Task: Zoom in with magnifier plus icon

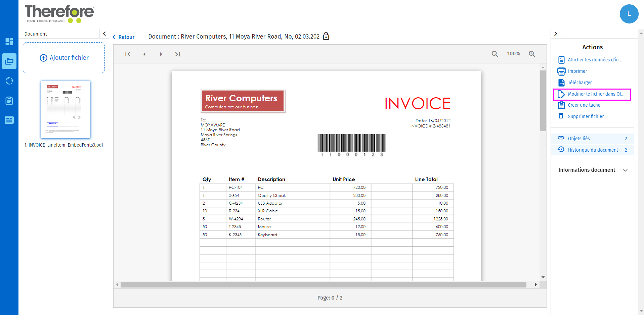Action: coord(532,54)
